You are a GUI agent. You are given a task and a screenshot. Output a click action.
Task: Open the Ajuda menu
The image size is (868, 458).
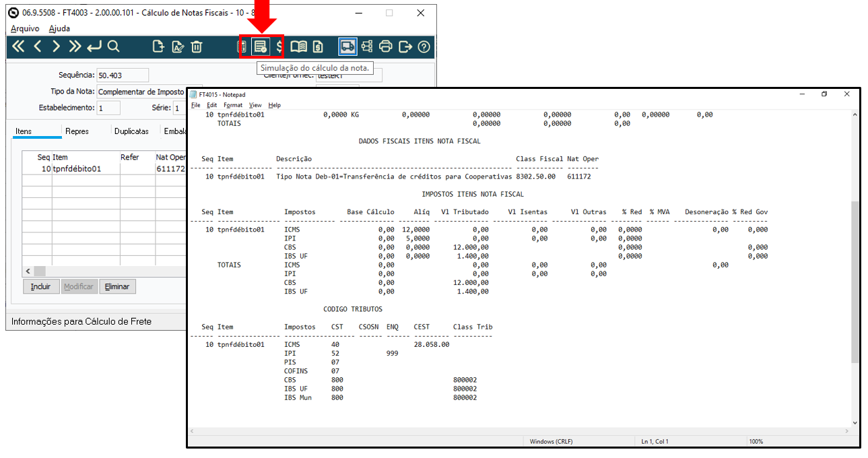59,29
